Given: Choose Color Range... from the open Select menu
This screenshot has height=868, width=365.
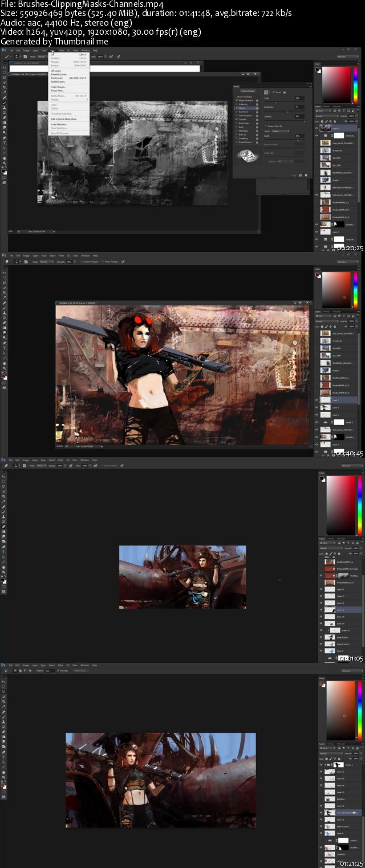Looking at the screenshot, I should 58,87.
